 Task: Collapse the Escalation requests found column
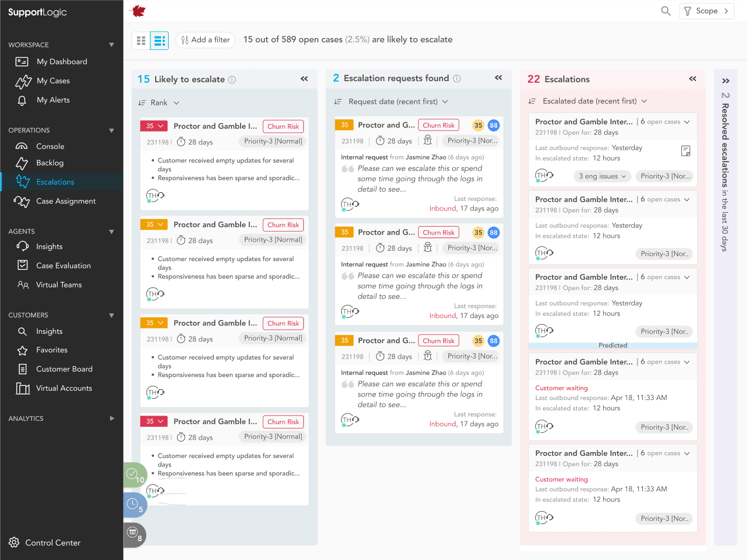(x=498, y=78)
